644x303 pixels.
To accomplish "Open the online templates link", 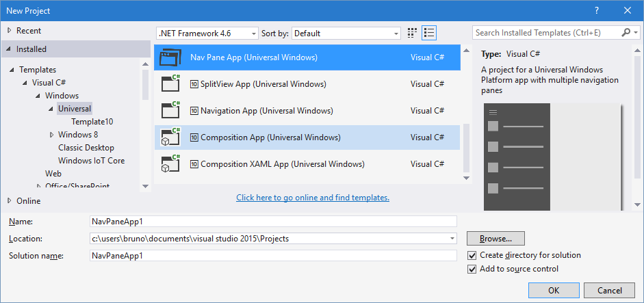I will point(313,198).
